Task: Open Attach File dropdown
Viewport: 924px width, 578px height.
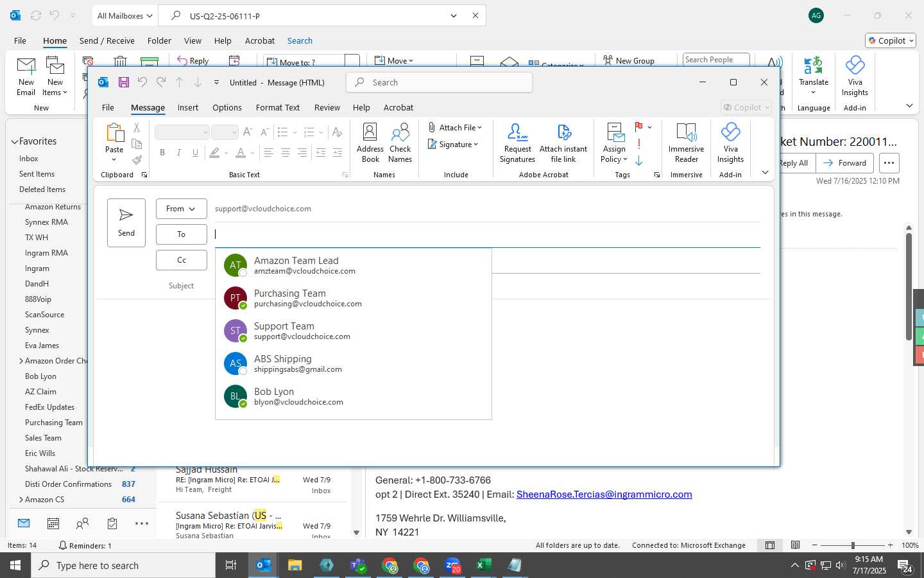Action: point(455,128)
